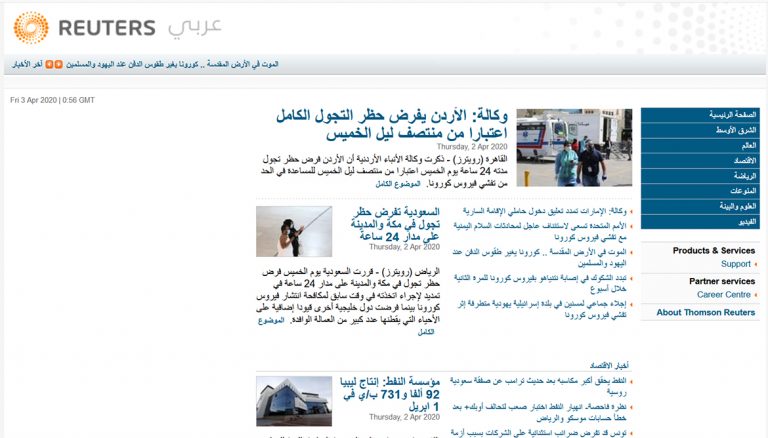The image size is (768, 438).
Task: Click the left-pointing orange ticker arrow
Action: pos(49,64)
